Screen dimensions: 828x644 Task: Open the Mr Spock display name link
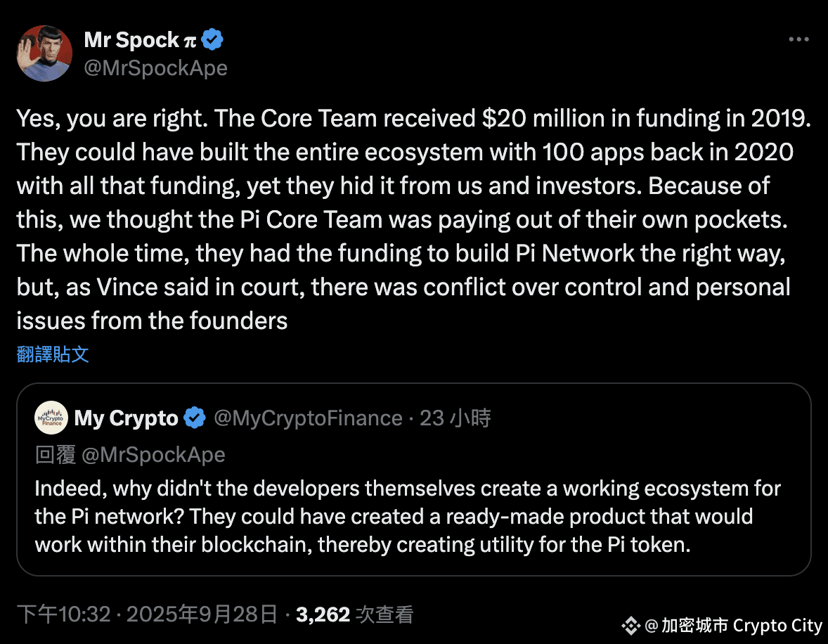131,40
